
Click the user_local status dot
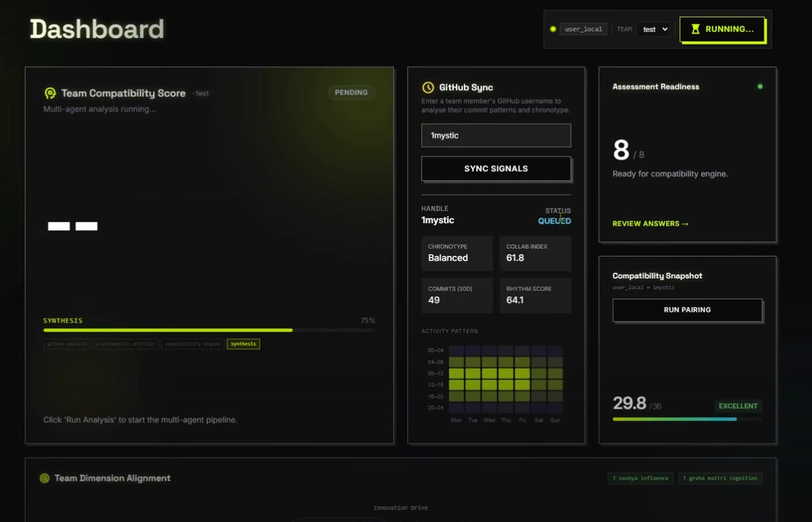[553, 29]
